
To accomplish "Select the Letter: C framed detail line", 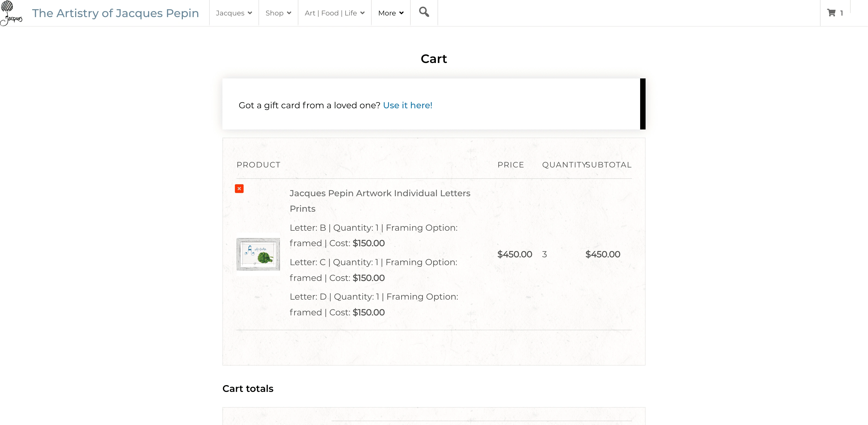I will coord(373,270).
